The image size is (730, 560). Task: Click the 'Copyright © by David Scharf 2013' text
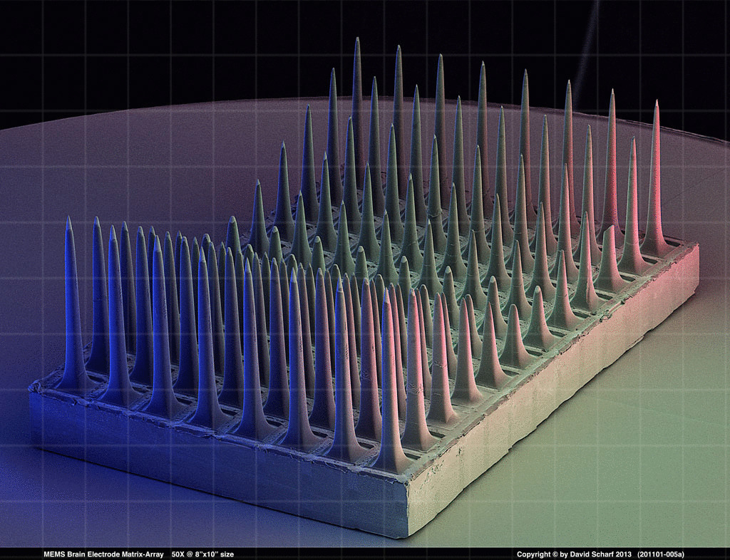[574, 554]
